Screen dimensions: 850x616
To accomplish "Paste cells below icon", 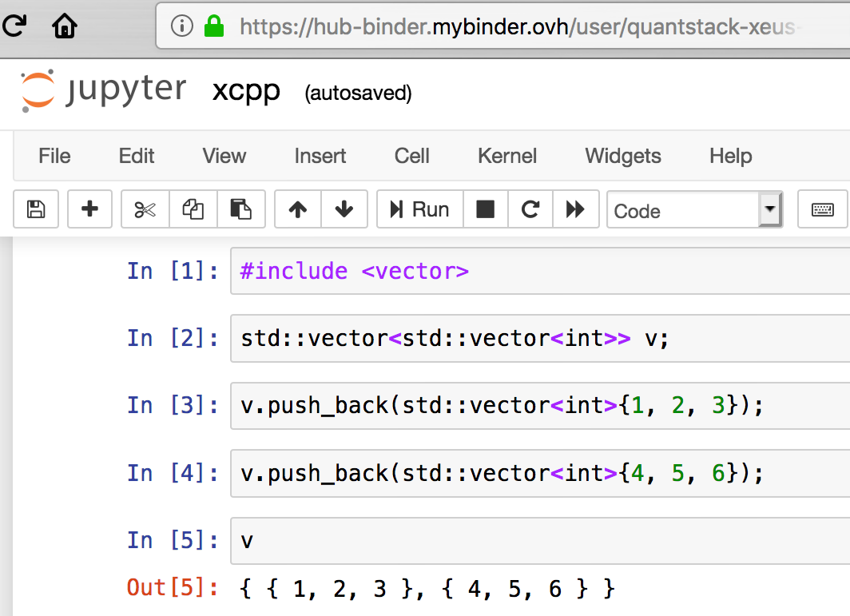I will point(240,210).
